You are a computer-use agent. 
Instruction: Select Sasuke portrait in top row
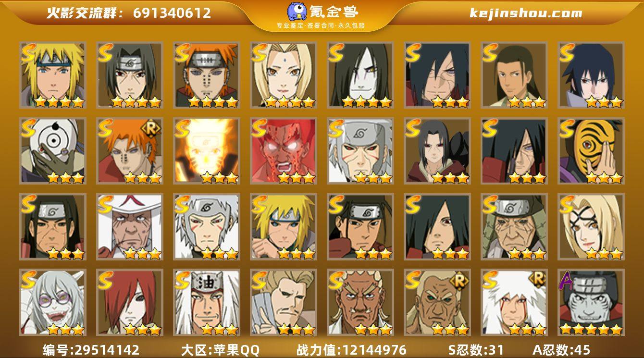[591, 75]
